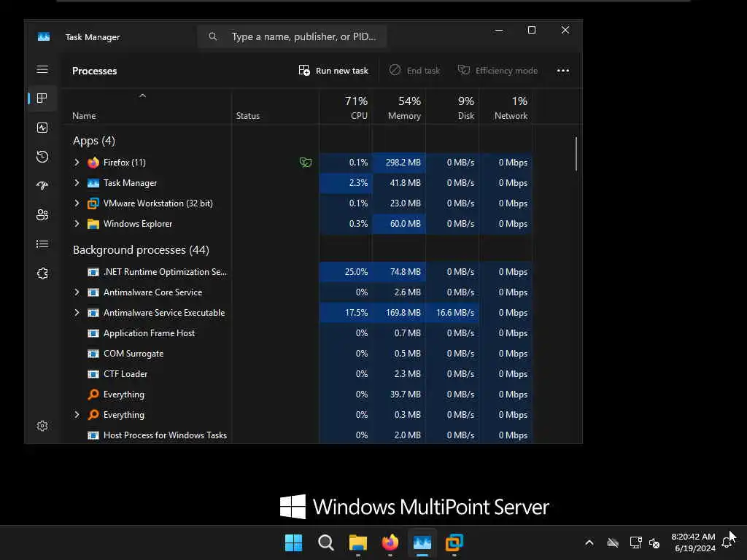The height and width of the screenshot is (560, 747).
Task: Show hidden icons tray chevron
Action: pyautogui.click(x=589, y=542)
